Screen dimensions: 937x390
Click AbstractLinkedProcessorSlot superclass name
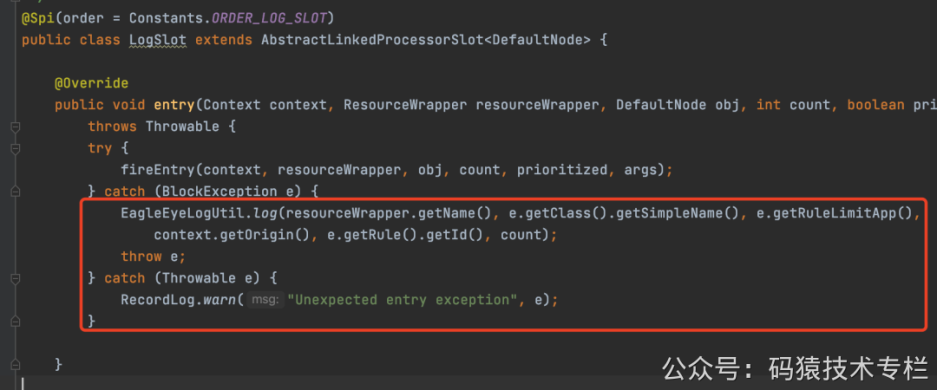[373, 41]
